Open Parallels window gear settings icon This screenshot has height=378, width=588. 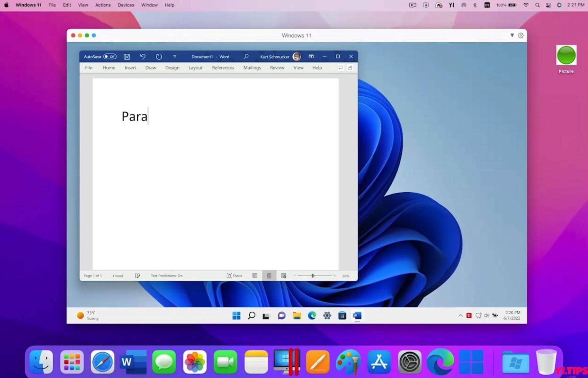click(521, 35)
